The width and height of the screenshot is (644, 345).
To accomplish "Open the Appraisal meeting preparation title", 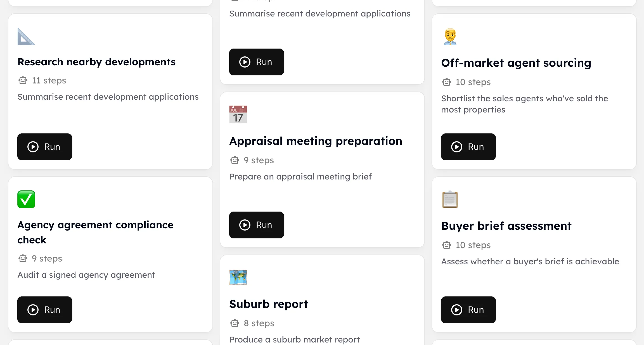I will point(316,141).
